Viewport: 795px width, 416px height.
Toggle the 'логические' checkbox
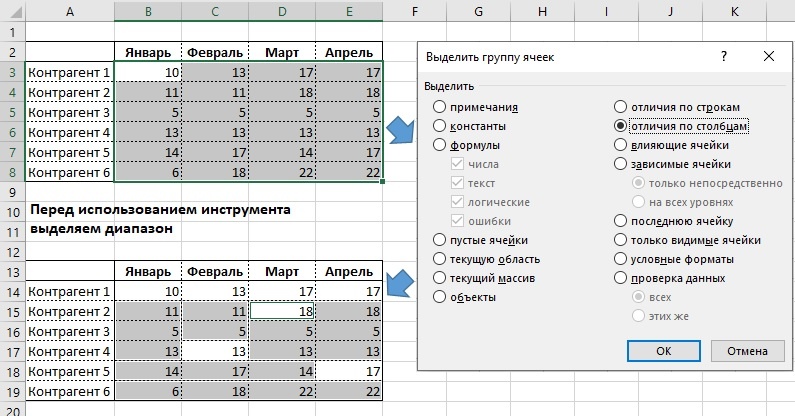click(x=457, y=202)
